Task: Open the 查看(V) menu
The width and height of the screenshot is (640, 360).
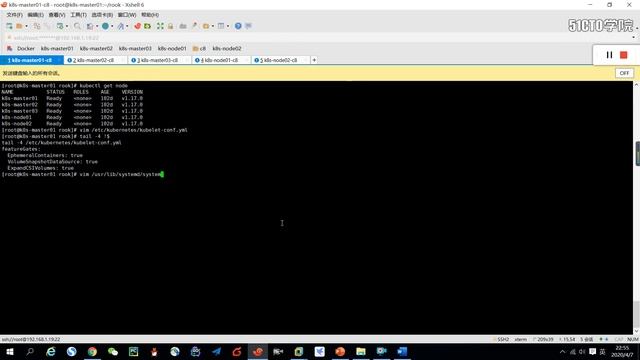Action: [x=57, y=15]
